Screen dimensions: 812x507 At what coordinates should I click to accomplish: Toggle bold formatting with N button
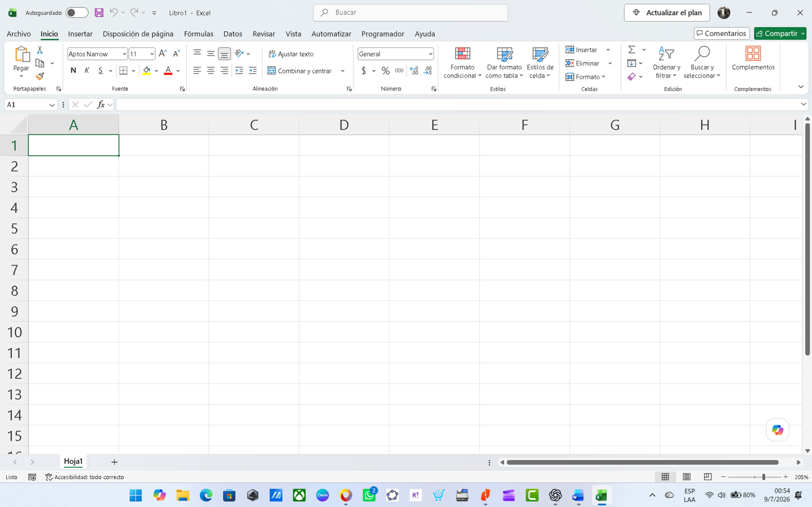click(73, 70)
